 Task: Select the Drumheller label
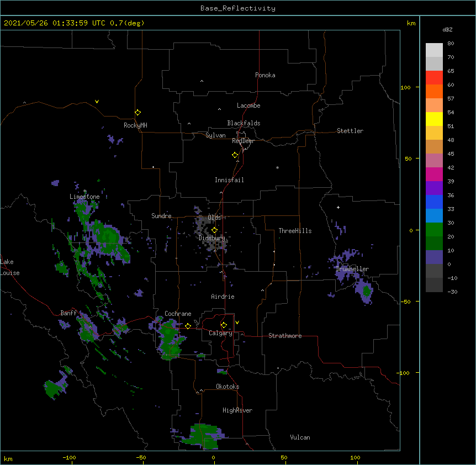(352, 269)
